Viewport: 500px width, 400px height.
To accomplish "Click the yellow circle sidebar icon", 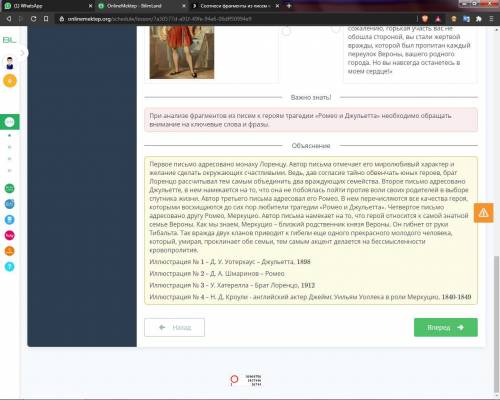I will [x=10, y=81].
